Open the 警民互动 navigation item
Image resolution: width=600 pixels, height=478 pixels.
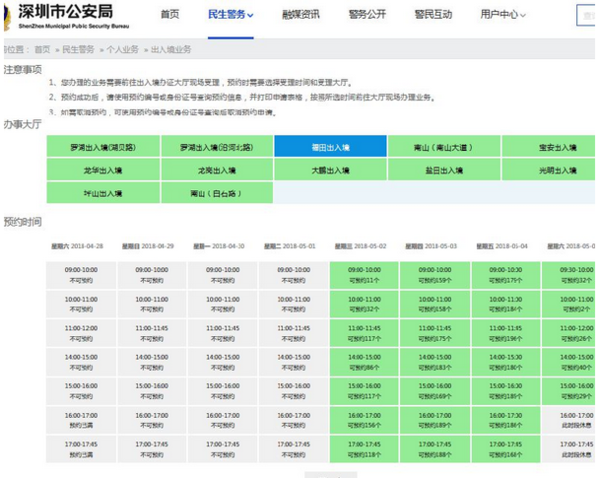click(x=433, y=15)
